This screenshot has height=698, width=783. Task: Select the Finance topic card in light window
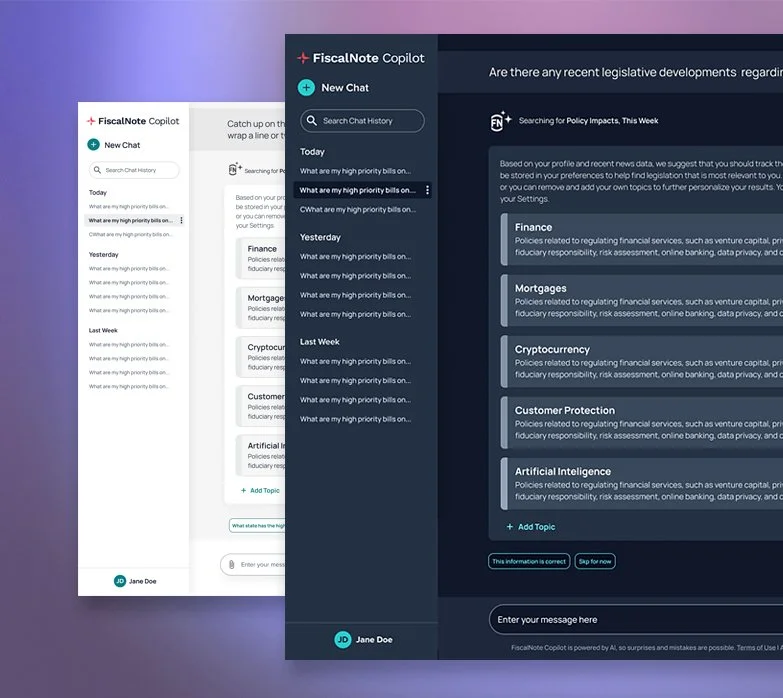(260, 258)
